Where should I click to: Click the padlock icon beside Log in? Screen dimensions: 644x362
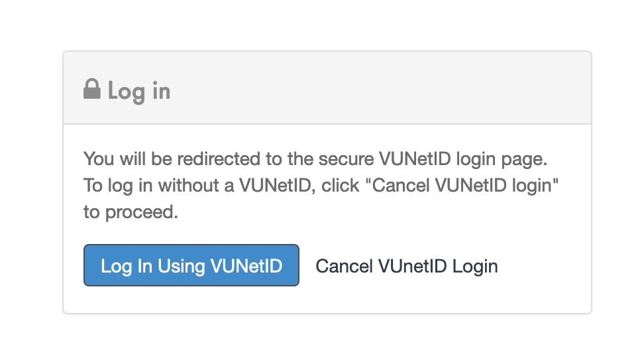pos(91,89)
